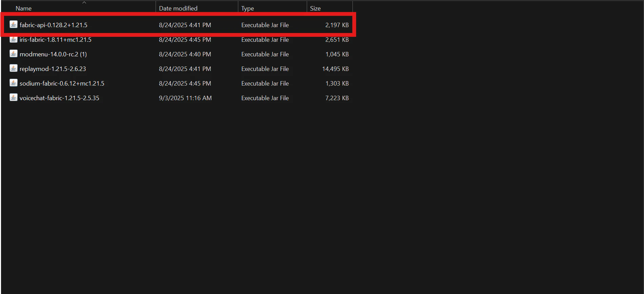Click the 2,197 KB size value
The width and height of the screenshot is (644, 294).
[x=337, y=25]
